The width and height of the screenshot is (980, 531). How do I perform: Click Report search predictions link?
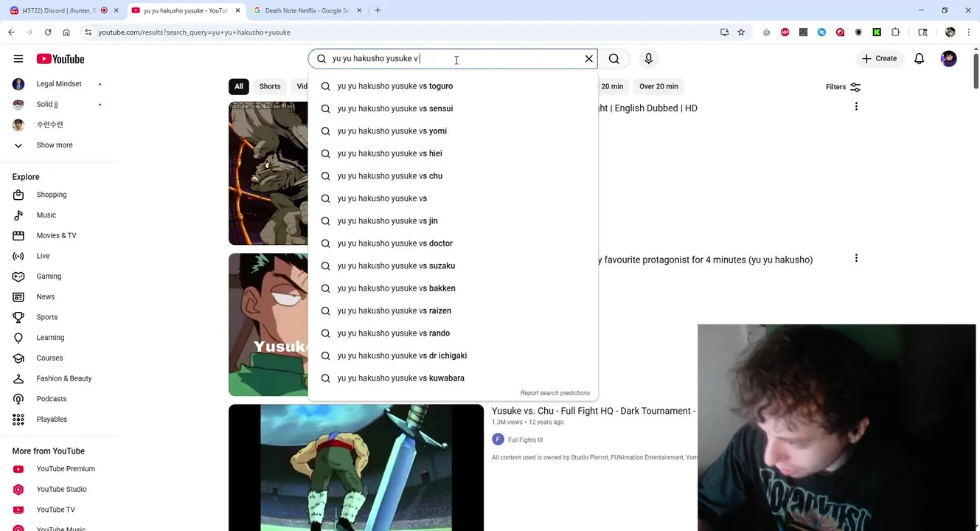click(x=555, y=393)
